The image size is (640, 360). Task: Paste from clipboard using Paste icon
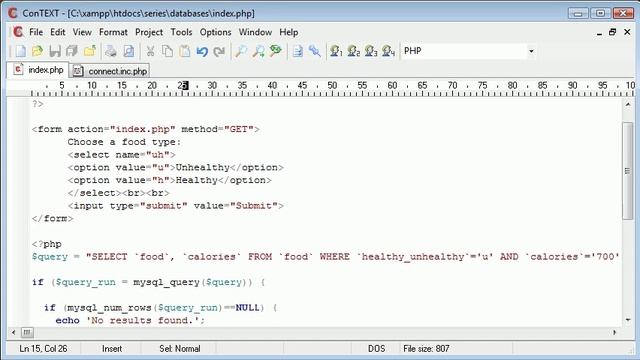pyautogui.click(x=185, y=51)
